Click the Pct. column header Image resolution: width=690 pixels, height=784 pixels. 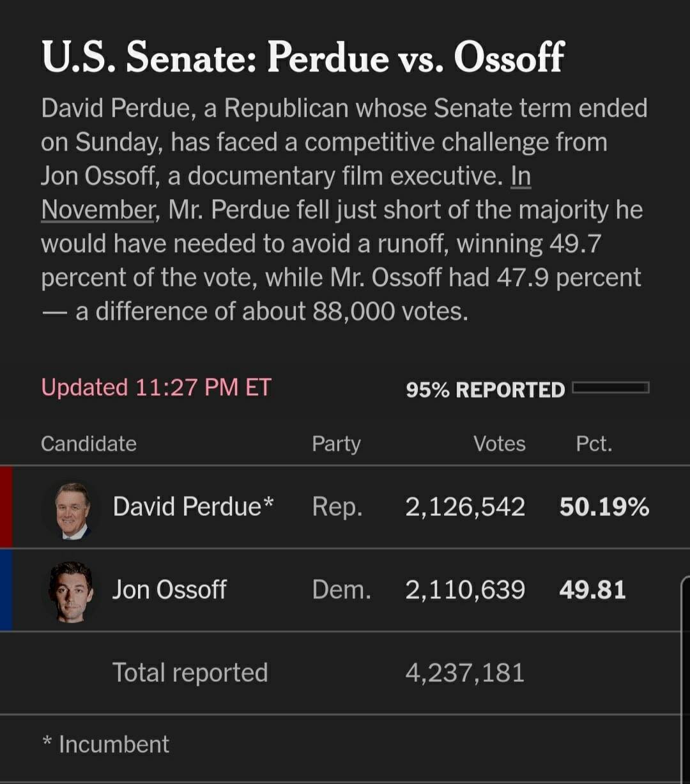click(x=594, y=444)
